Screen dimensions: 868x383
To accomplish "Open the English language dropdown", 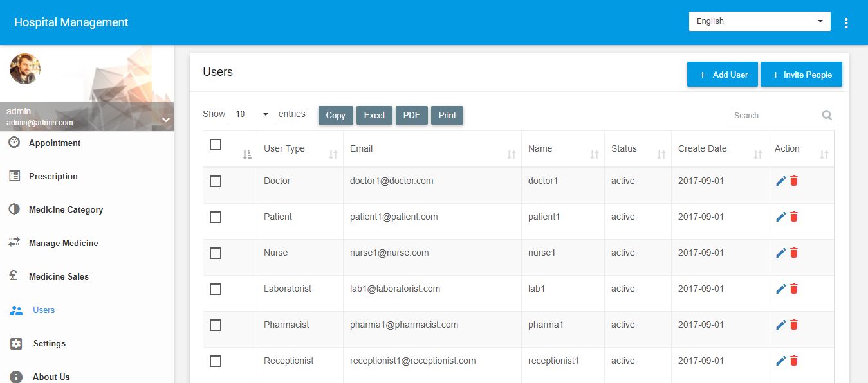I will [759, 21].
